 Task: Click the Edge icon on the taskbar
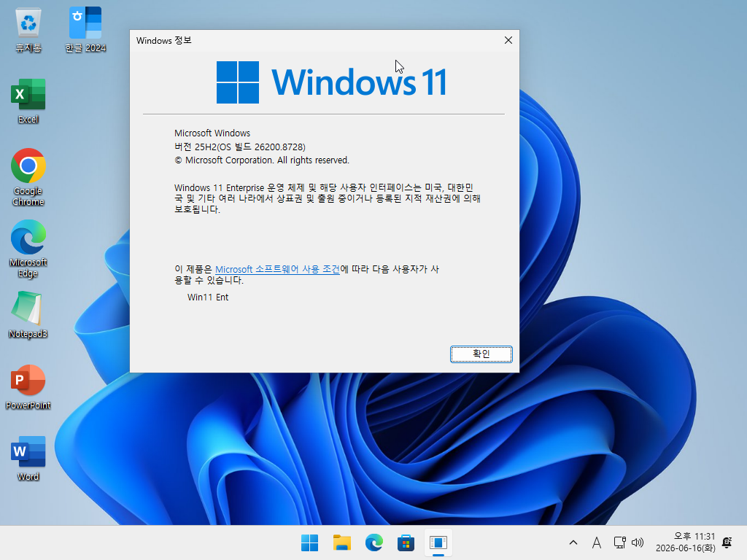coord(374,542)
